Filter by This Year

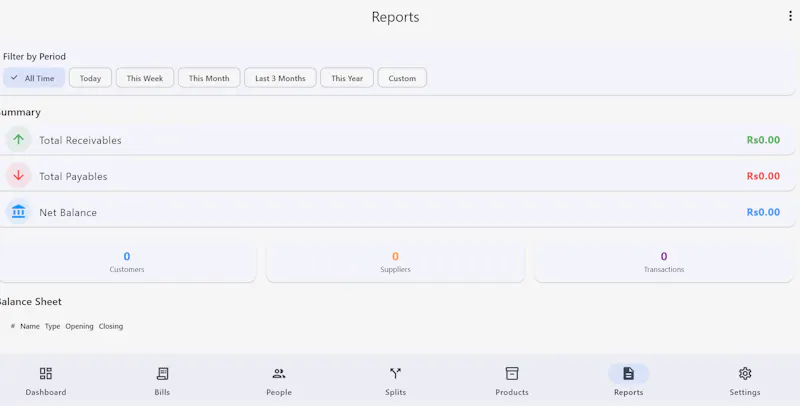click(347, 78)
